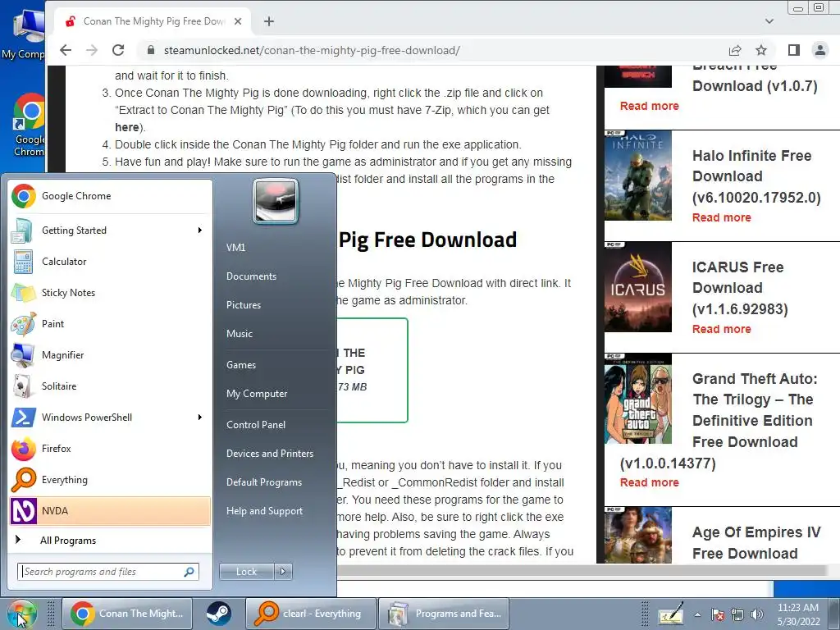
Task: Click the 7-Zip 'here' link
Action: 126,127
